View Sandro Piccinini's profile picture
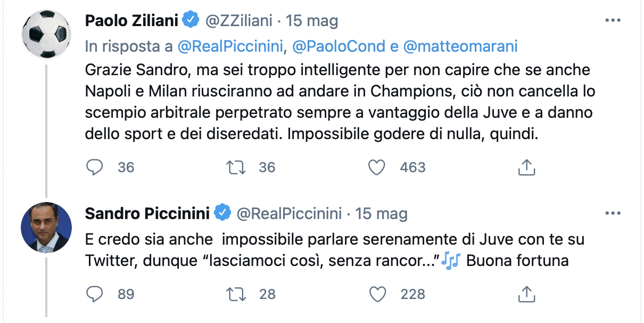Screen dimensions: 644x323 (x=47, y=226)
